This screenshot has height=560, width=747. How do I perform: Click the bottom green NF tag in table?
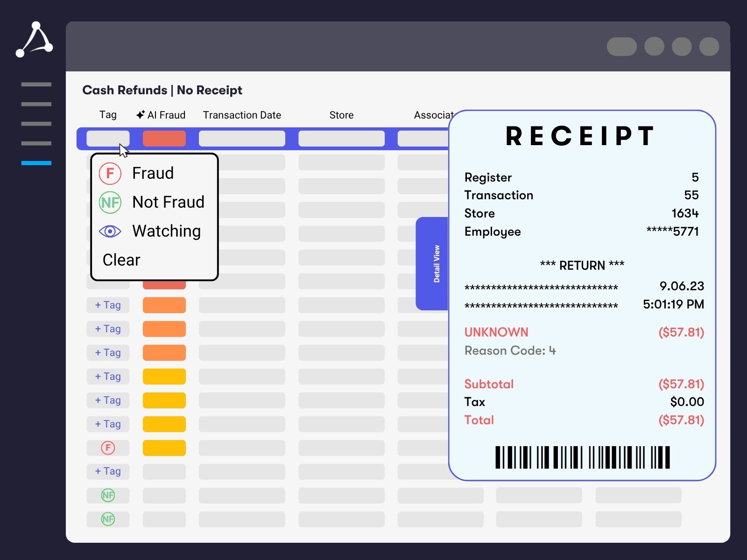pyautogui.click(x=108, y=519)
